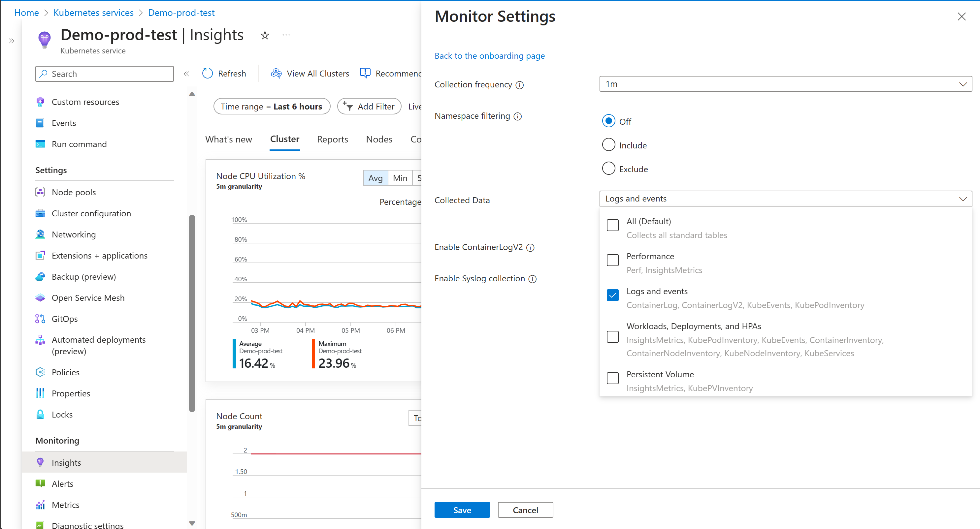Screen dimensions: 980x529
Task: Open the Time range filter pill
Action: 271,107
